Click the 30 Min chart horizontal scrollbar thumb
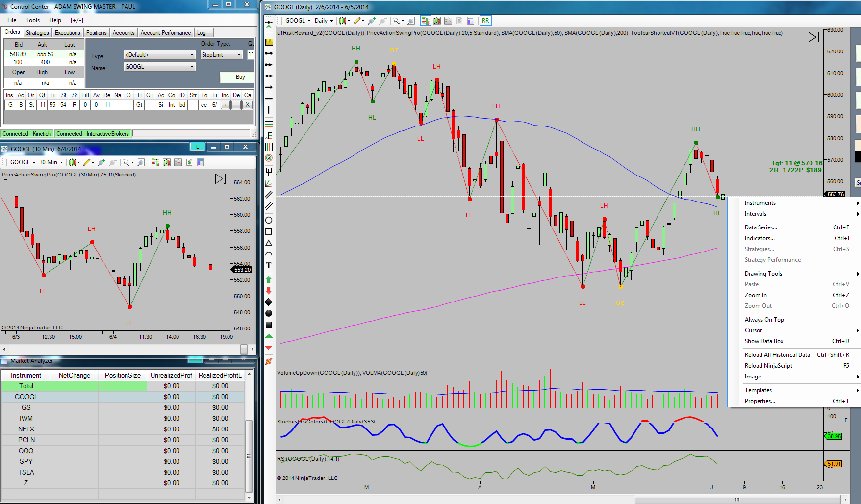861x504 pixels. coord(244,349)
